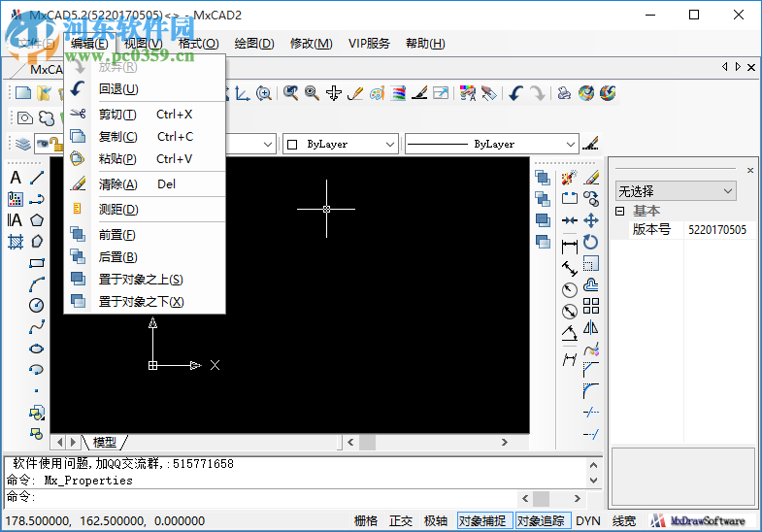Open the 绘图(D) menu
Screen dimensions: 762x532
coord(254,44)
